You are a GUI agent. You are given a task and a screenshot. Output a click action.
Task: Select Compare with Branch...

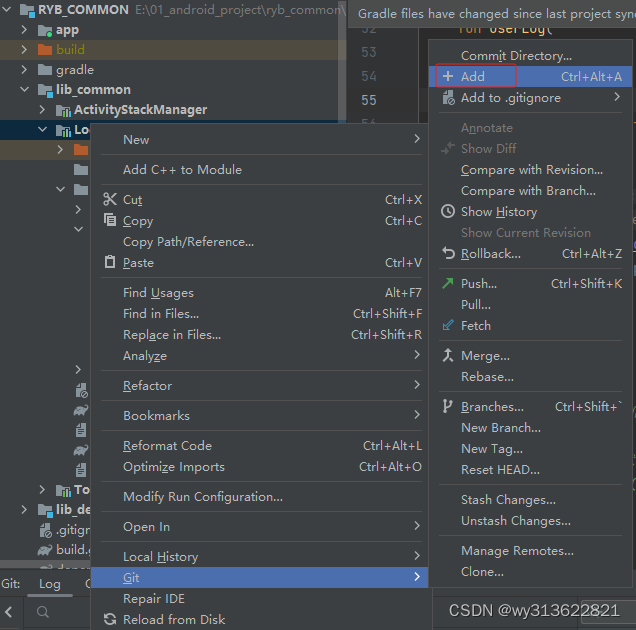[530, 191]
